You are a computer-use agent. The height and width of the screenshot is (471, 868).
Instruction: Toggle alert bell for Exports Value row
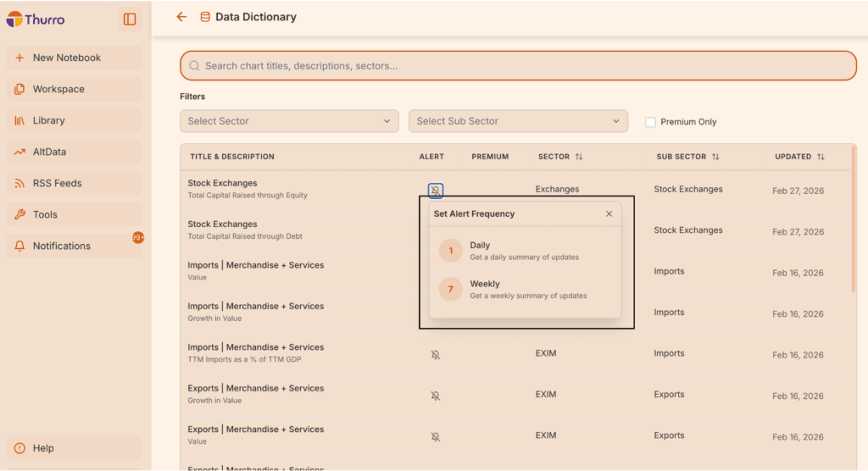[x=436, y=436]
